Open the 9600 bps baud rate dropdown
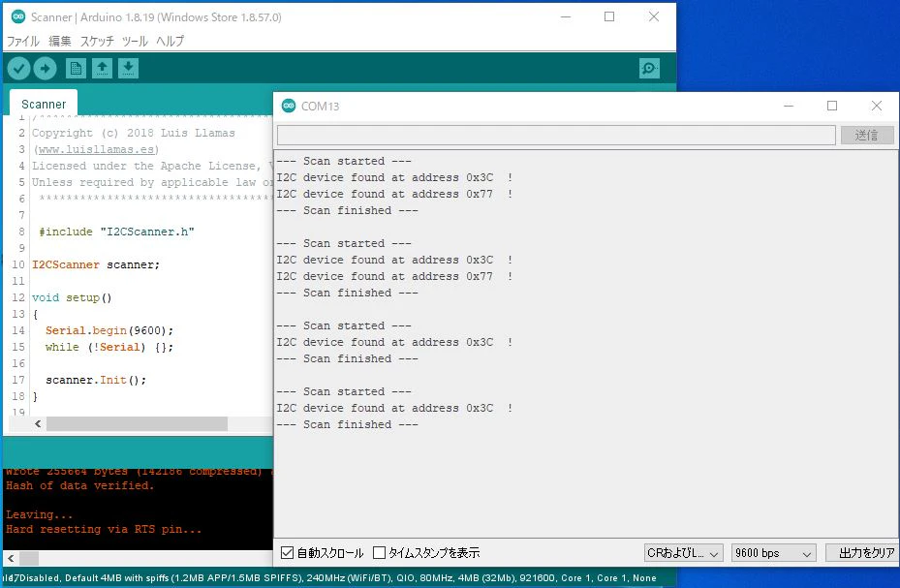Viewport: 900px width, 588px height. (x=773, y=553)
